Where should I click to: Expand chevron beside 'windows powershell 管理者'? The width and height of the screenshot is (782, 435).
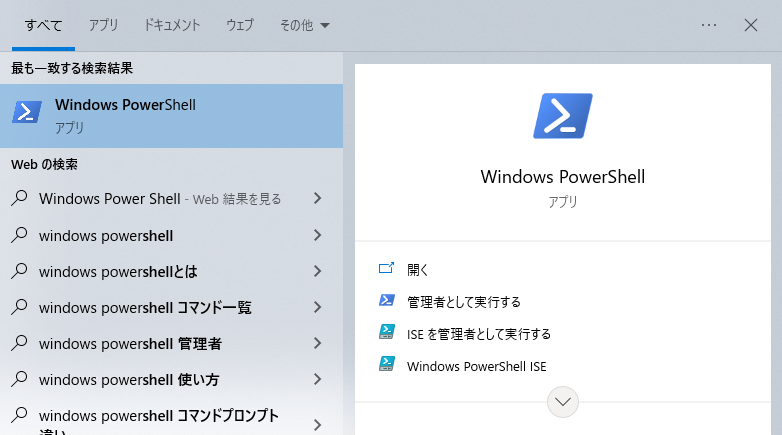318,343
